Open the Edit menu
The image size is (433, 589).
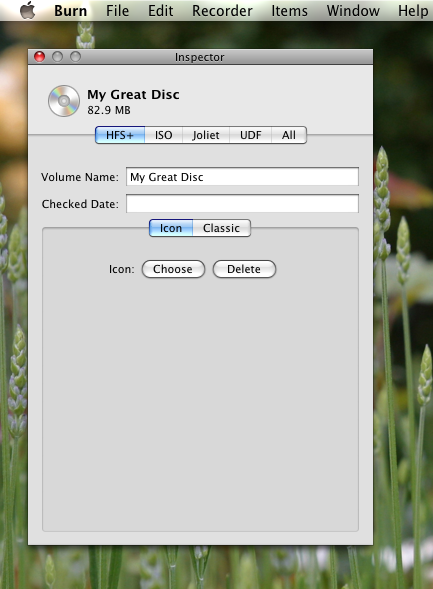click(160, 11)
